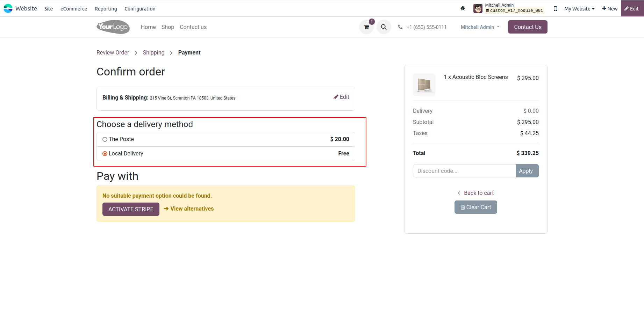Viewport: 644px width, 322px height.
Task: Click Mitchell Admin avatar in top bar
Action: pos(478,8)
